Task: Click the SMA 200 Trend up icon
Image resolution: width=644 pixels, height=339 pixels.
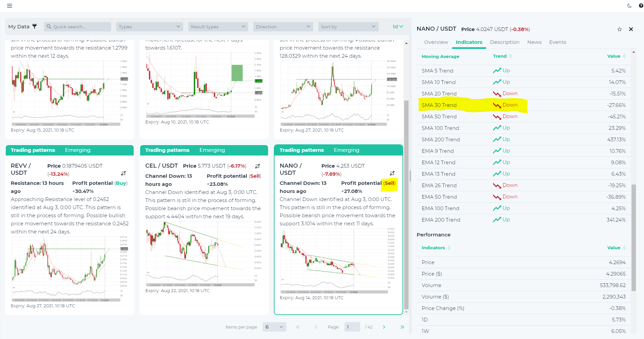Action: coord(497,139)
